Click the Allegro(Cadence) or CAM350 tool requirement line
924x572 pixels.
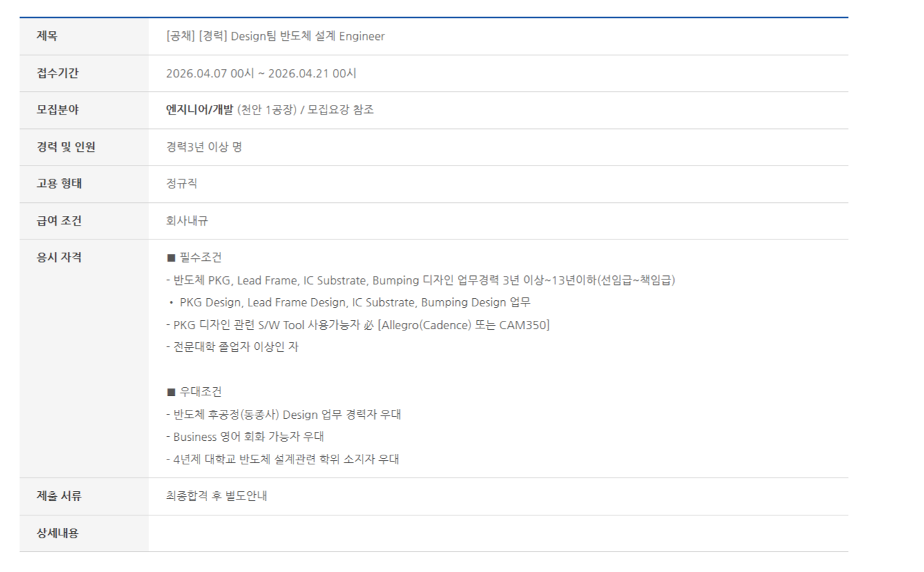pos(358,325)
